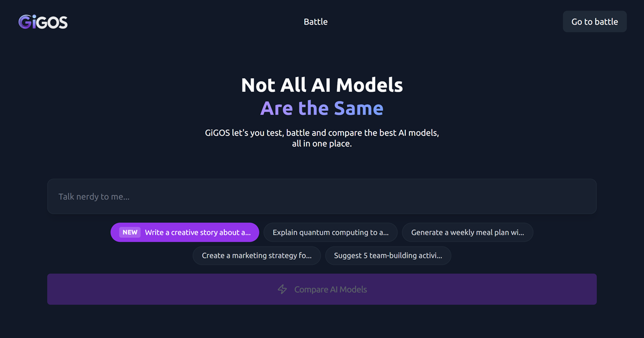The image size is (644, 338).
Task: Click the NEW badge on story suggestion
Action: tap(130, 232)
